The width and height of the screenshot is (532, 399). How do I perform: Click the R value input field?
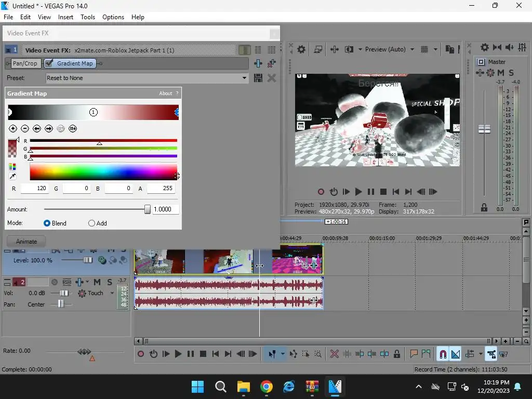point(34,188)
